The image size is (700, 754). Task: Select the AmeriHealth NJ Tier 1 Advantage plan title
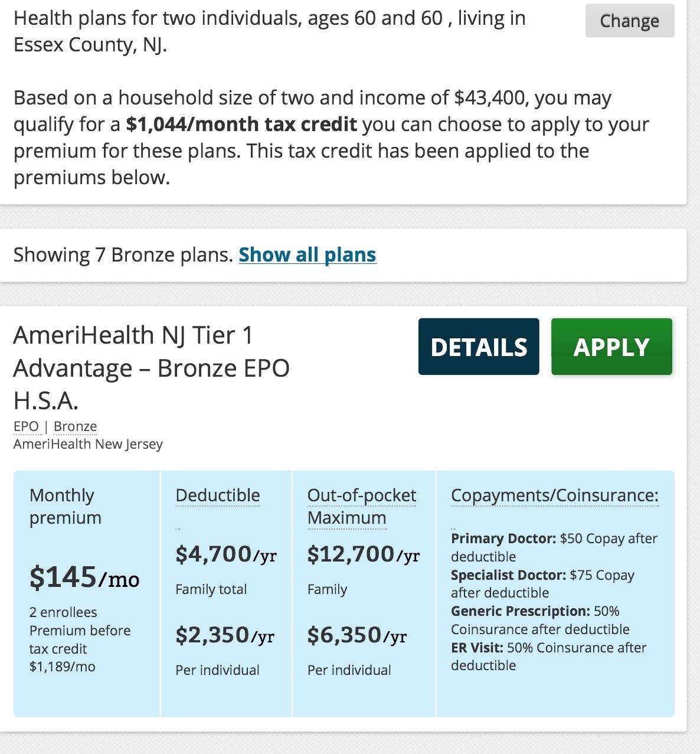point(151,367)
